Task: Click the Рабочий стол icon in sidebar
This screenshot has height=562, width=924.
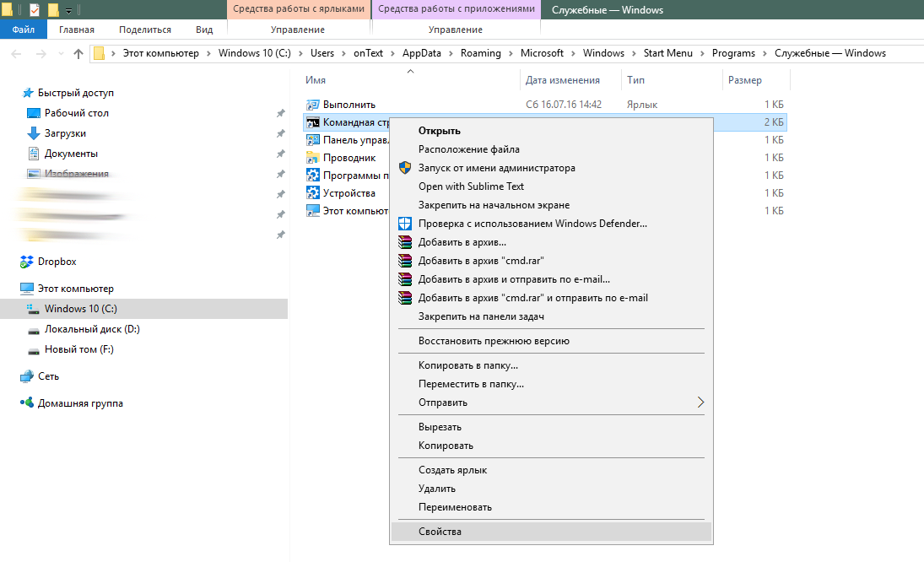Action: click(34, 113)
